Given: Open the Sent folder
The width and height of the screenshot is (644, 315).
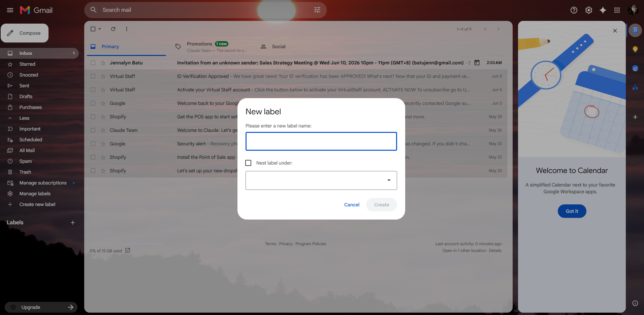Looking at the screenshot, I should coord(39,86).
